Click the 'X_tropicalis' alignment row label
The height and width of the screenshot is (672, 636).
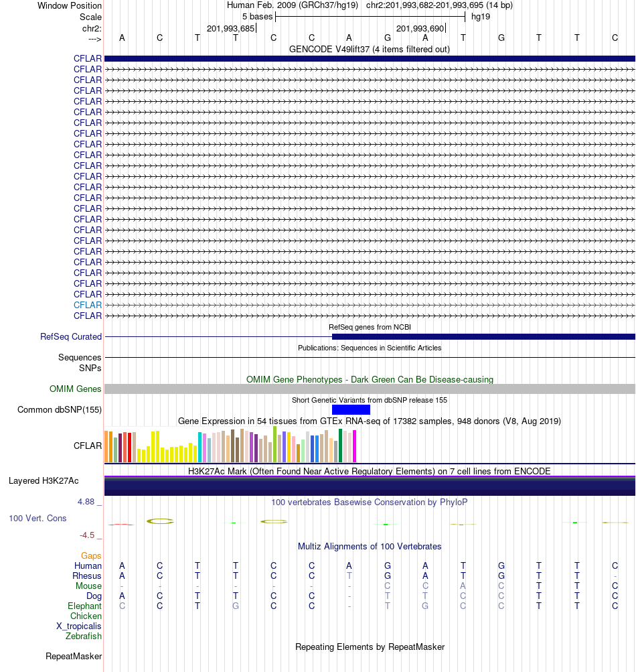pos(79,626)
